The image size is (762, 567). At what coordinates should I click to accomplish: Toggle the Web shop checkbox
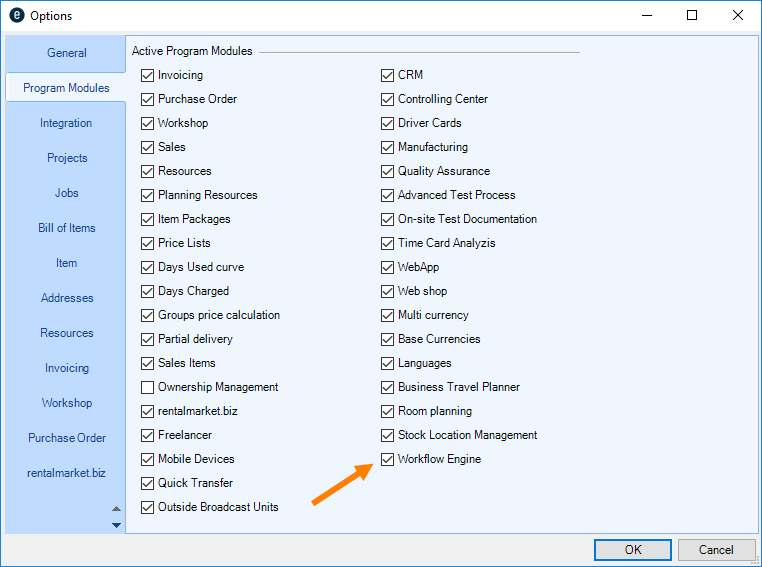388,291
